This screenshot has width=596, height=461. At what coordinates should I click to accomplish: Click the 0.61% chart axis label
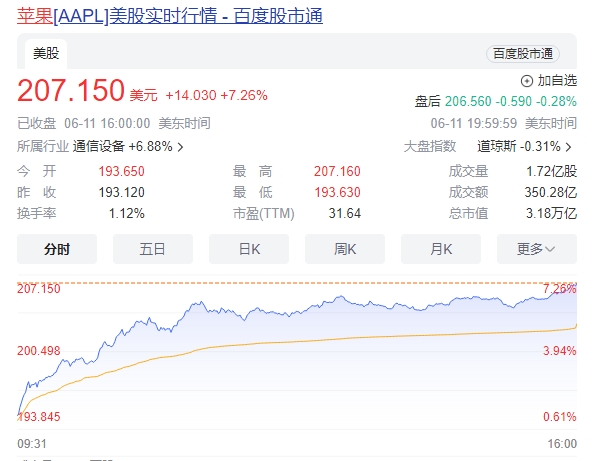click(x=560, y=417)
